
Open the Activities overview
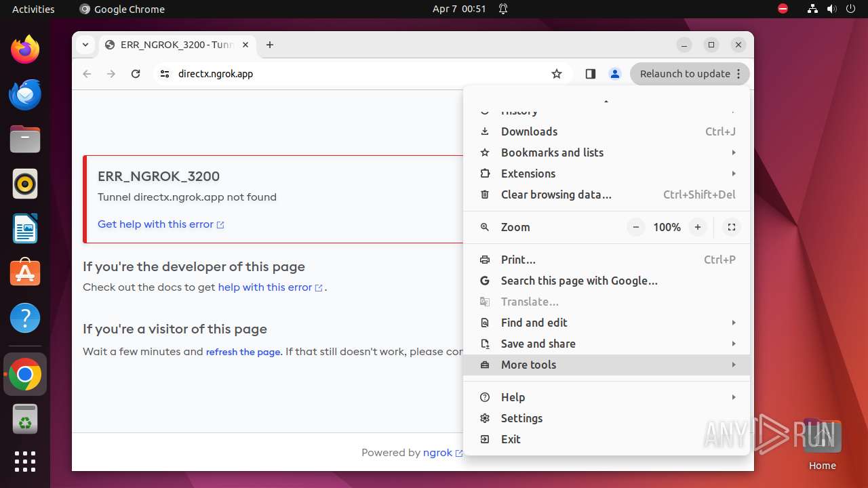33,9
